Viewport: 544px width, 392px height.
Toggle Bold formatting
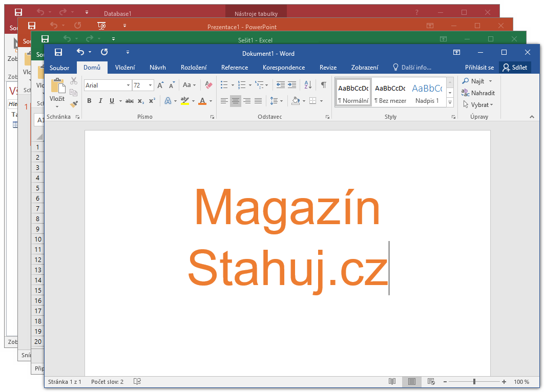click(x=89, y=101)
